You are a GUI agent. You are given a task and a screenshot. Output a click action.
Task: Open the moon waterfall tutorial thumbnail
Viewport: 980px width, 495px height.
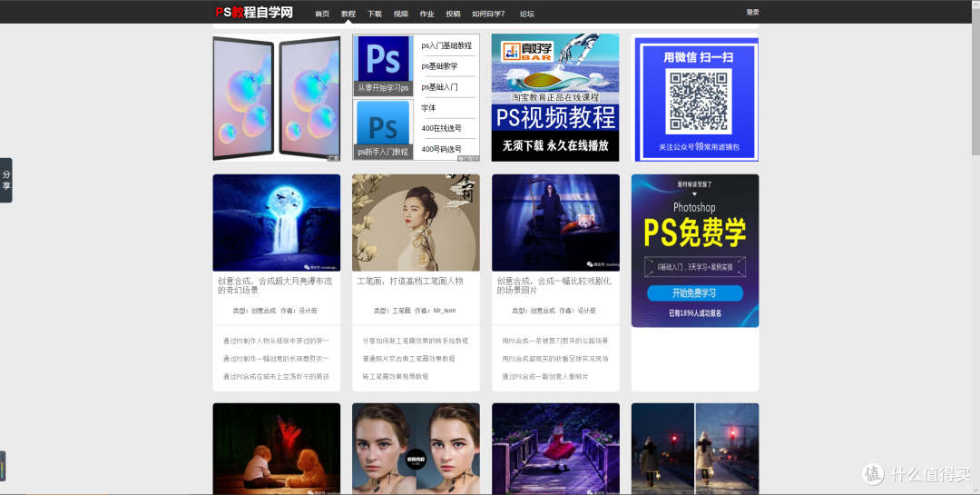click(276, 223)
